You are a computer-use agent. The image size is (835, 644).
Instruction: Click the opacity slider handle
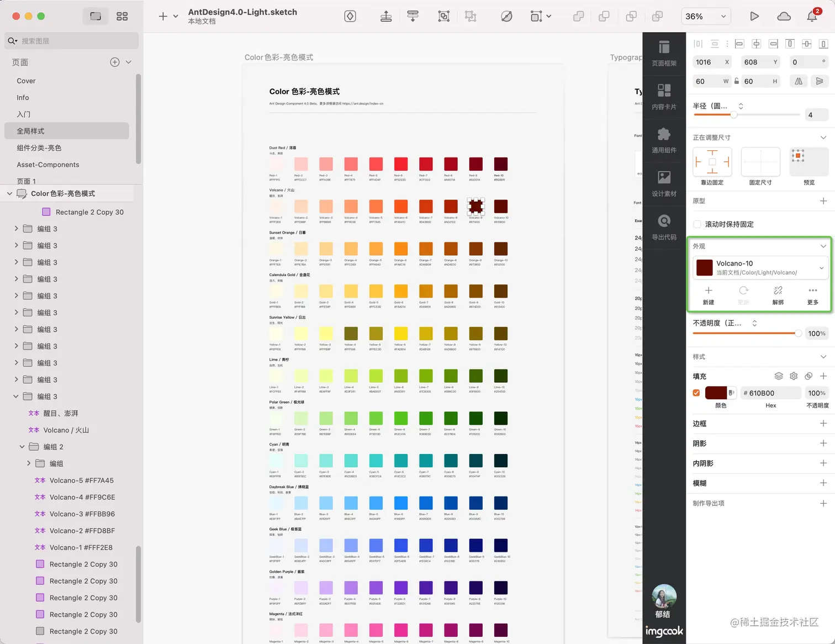point(798,333)
